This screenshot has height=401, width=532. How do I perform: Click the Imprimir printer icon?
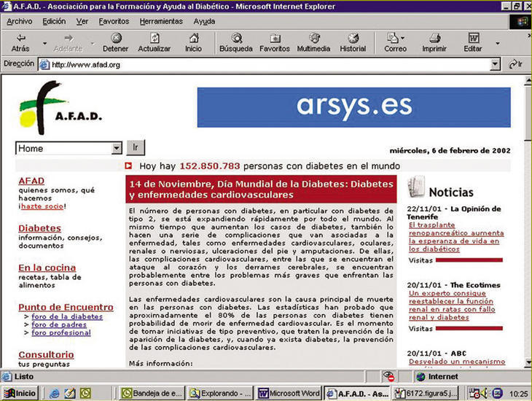pos(434,38)
